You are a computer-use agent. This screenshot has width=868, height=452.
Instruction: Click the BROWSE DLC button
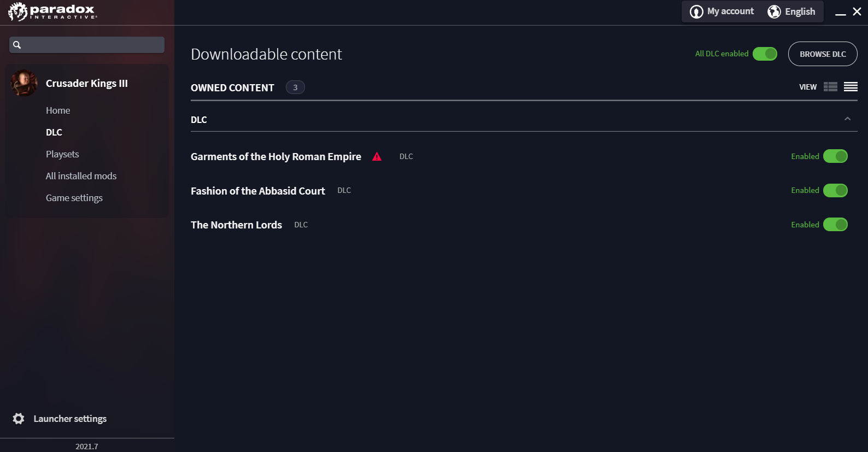coord(823,54)
